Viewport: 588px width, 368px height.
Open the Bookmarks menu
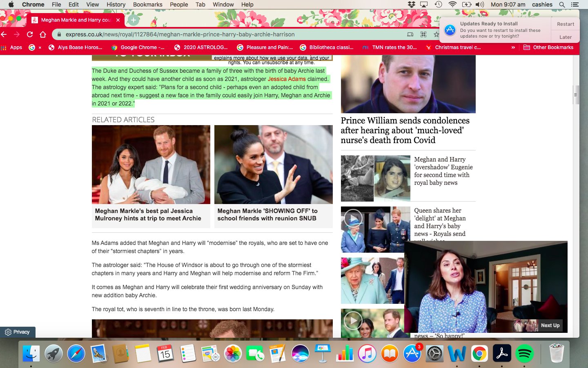click(147, 4)
